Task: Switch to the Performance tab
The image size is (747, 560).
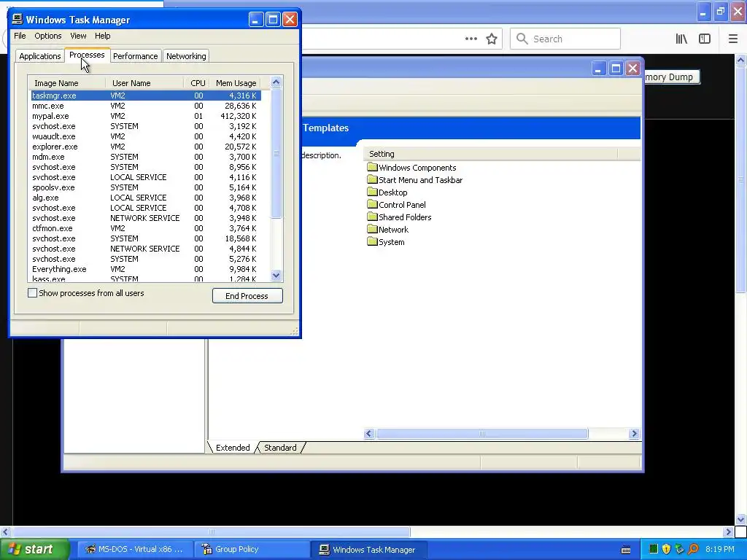Action: pyautogui.click(x=135, y=56)
